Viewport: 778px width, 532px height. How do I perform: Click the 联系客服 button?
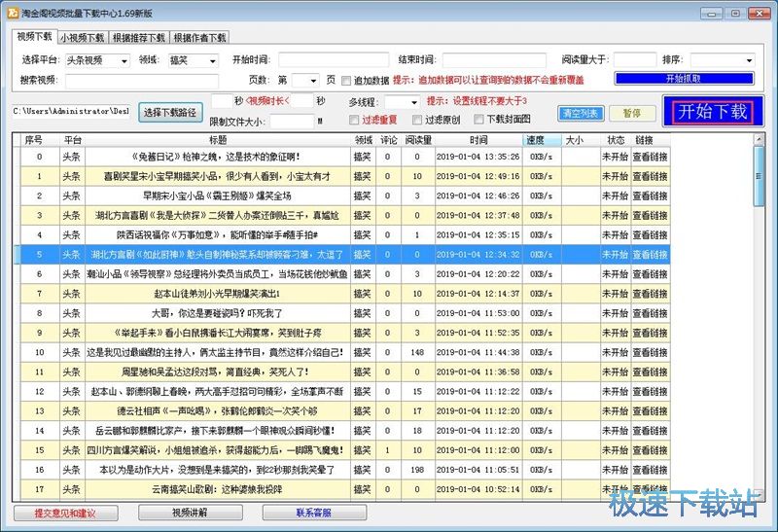point(314,513)
